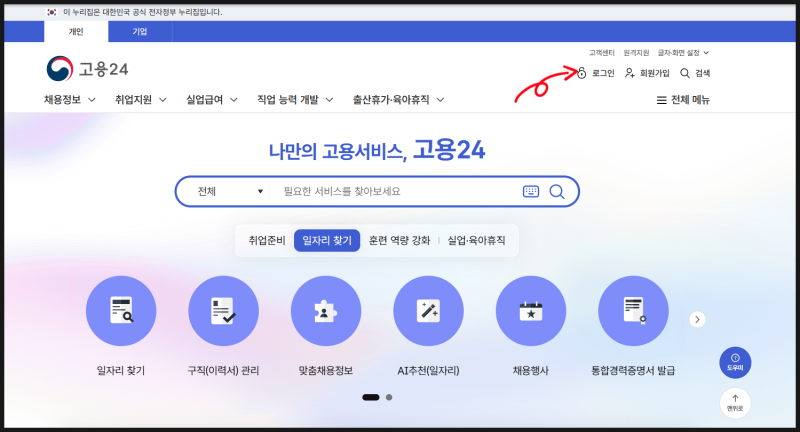
Task: Open the 통합경력증명서 발급 document icon
Action: point(633,311)
